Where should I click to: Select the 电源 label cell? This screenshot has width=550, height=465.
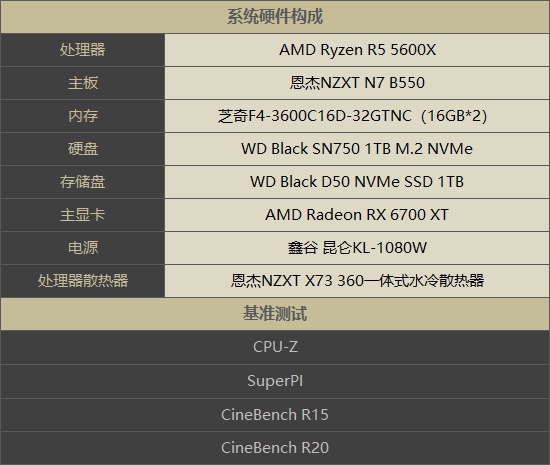pos(83,248)
